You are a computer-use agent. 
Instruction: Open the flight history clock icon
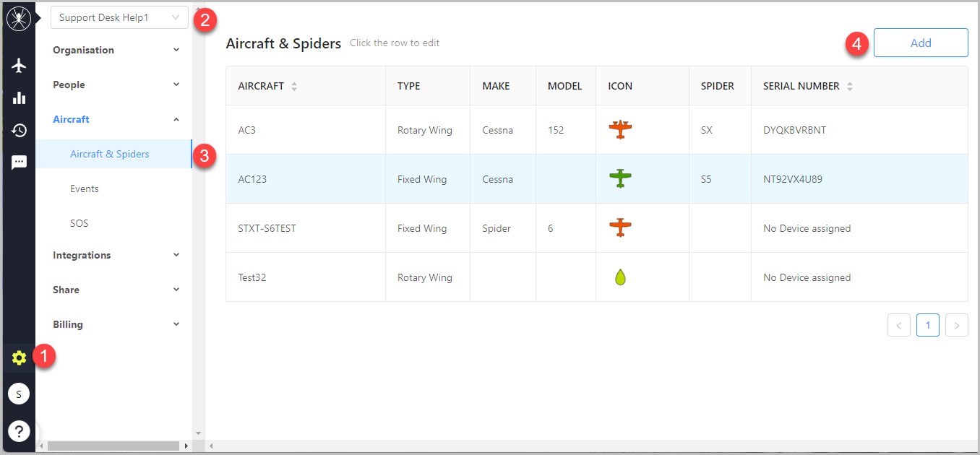coord(19,130)
